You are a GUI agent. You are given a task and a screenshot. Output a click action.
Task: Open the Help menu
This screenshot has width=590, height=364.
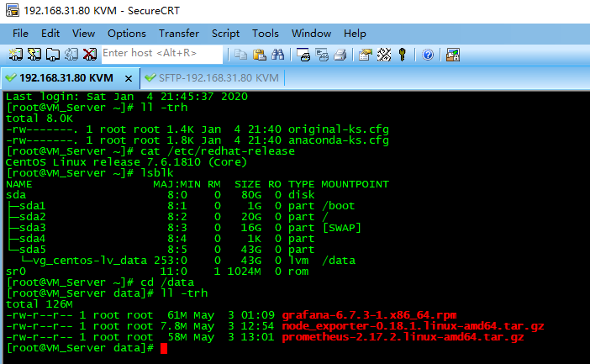pyautogui.click(x=355, y=34)
